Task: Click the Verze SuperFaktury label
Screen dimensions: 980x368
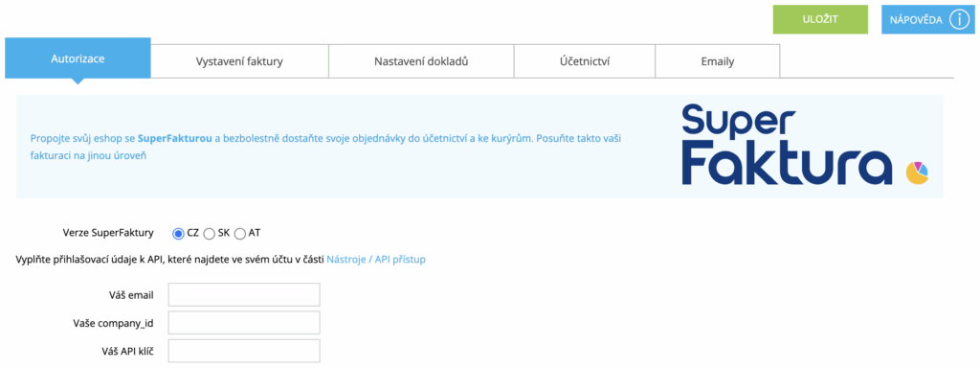Action: point(108,233)
